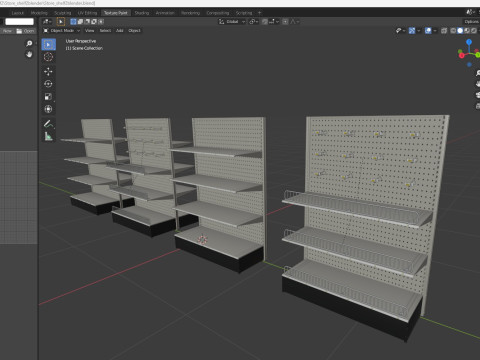Switch to Animation workspace tab
The height and width of the screenshot is (360, 480).
coord(165,13)
